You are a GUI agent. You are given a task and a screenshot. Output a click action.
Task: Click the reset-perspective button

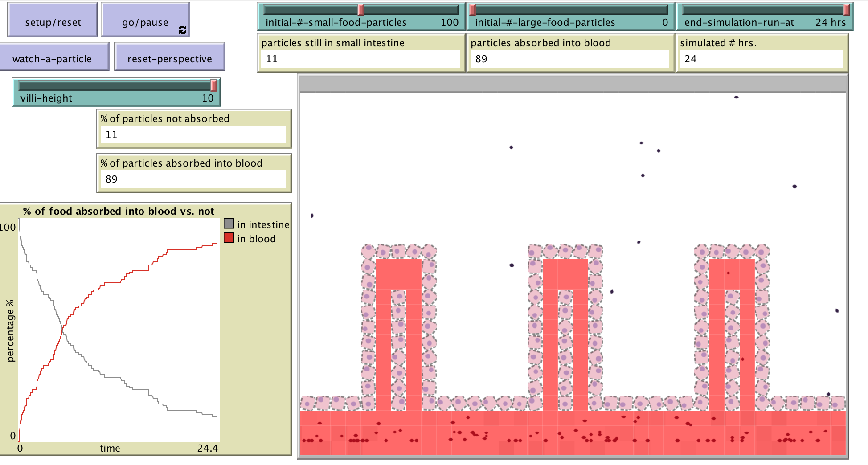click(x=170, y=57)
